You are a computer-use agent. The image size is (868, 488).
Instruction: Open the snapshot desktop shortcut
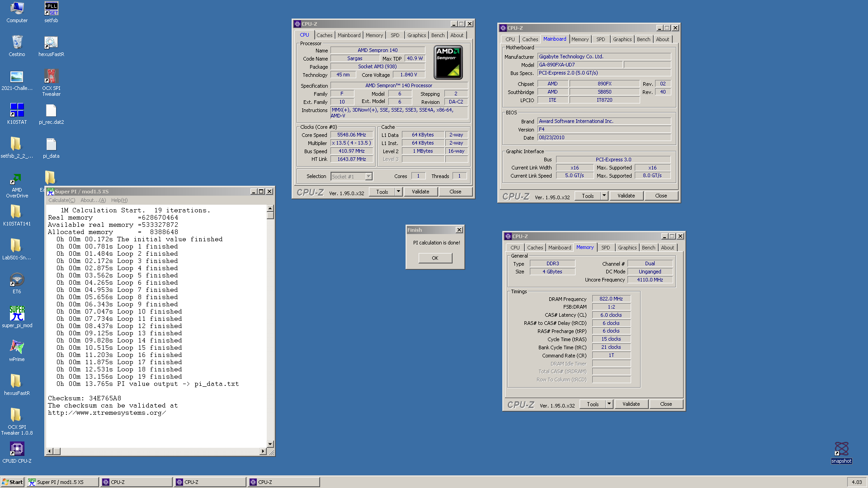pyautogui.click(x=841, y=453)
